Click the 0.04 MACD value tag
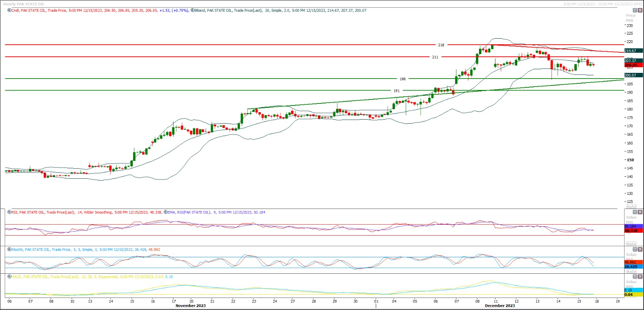The width and height of the screenshot is (644, 310). [634, 295]
